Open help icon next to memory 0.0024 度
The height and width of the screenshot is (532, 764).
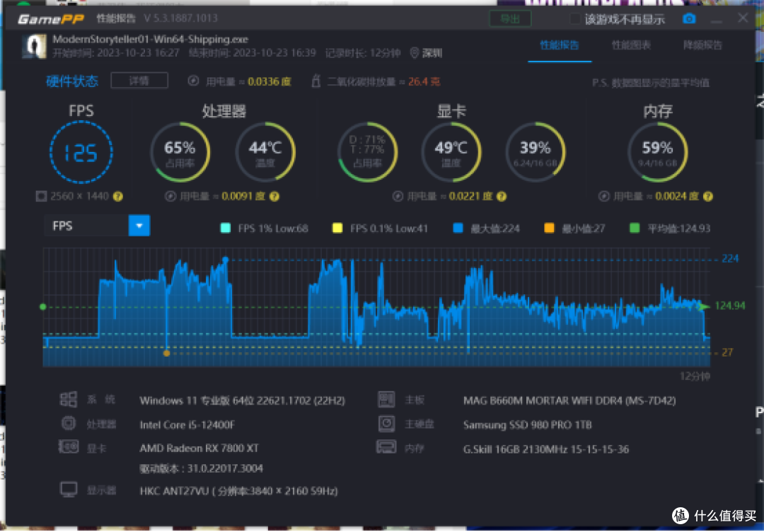708,197
